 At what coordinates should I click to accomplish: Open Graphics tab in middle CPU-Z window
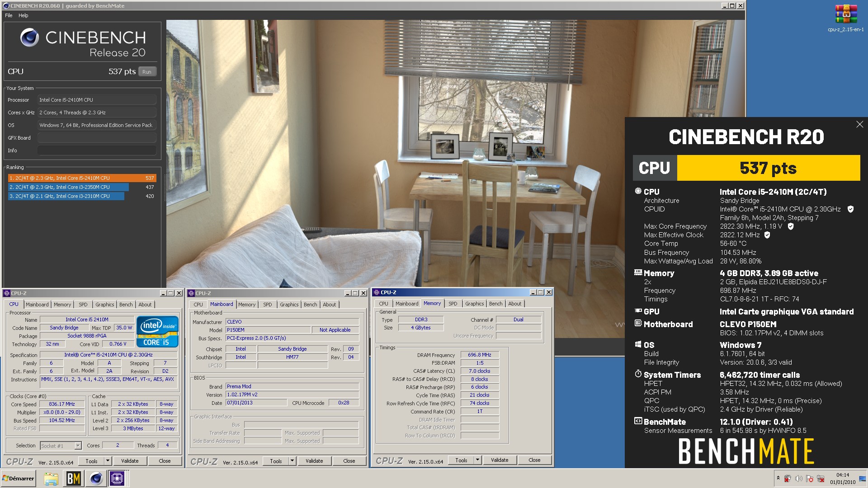[289, 305]
